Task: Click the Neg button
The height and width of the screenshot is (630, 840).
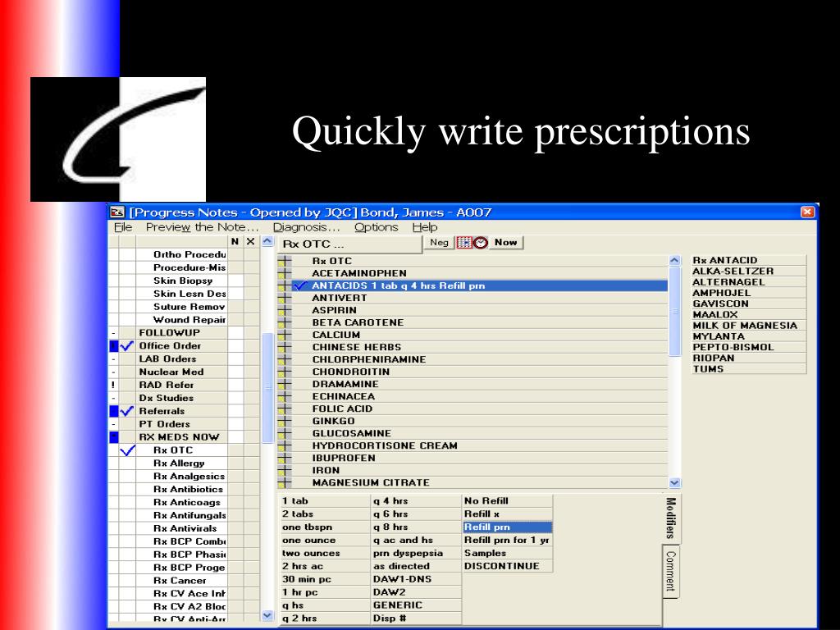Action: [440, 243]
